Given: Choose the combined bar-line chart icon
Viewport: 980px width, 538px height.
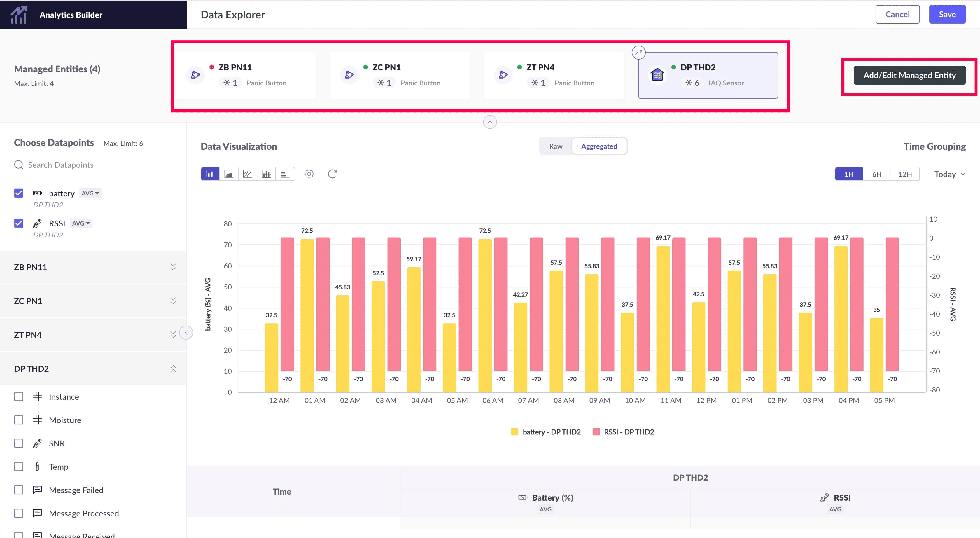Looking at the screenshot, I should point(266,174).
